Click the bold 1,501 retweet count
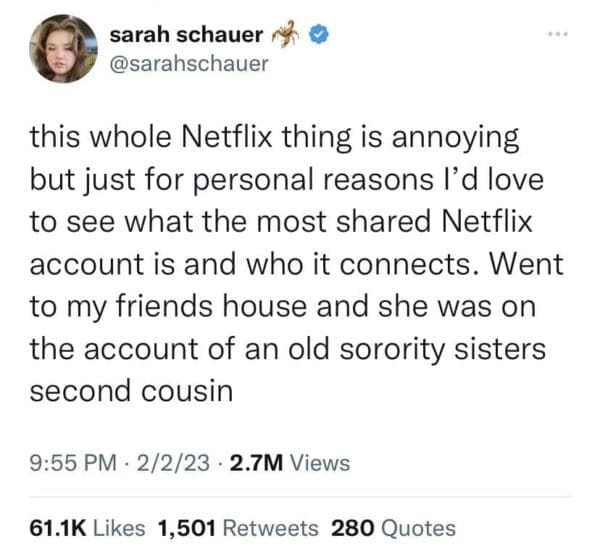 point(187,528)
